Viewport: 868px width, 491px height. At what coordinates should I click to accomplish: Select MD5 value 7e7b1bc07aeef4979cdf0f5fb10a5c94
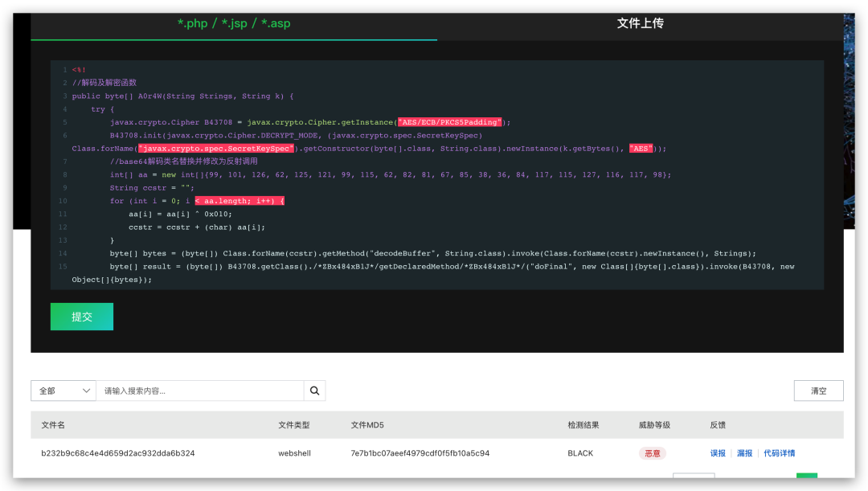coord(420,453)
